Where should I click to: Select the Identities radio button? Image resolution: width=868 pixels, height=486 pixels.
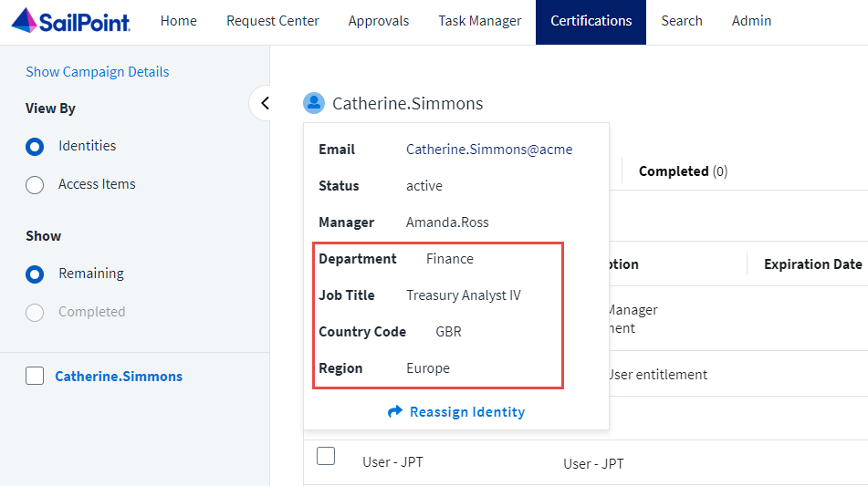click(35, 147)
